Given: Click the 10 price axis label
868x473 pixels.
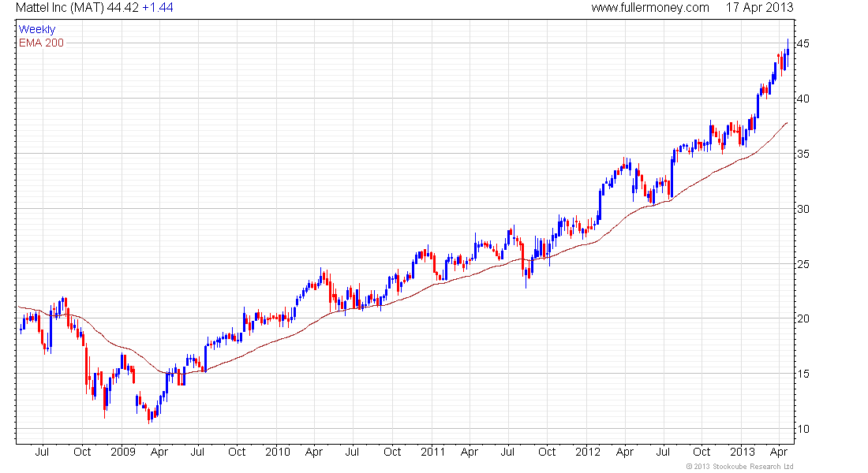Looking at the screenshot, I should pyautogui.click(x=803, y=429).
